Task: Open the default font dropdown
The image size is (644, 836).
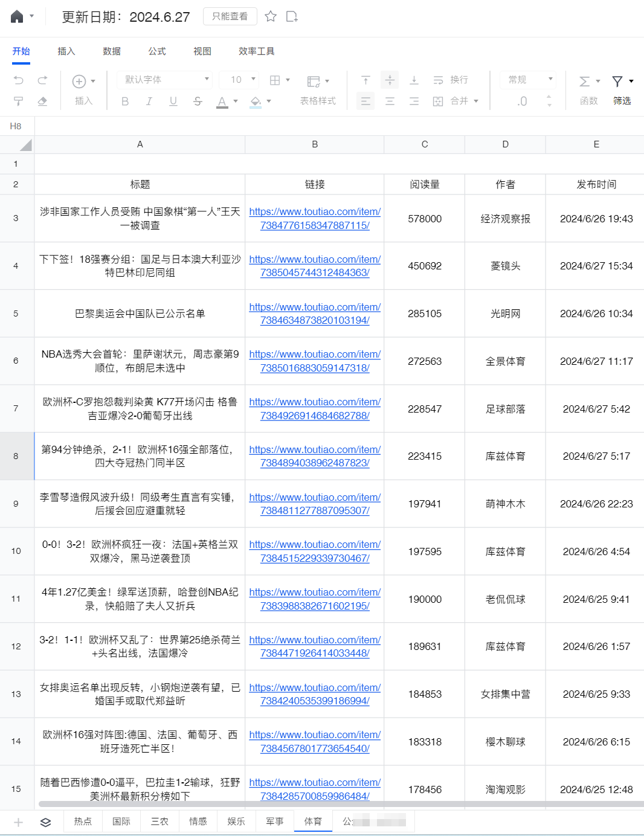Action: coord(167,80)
